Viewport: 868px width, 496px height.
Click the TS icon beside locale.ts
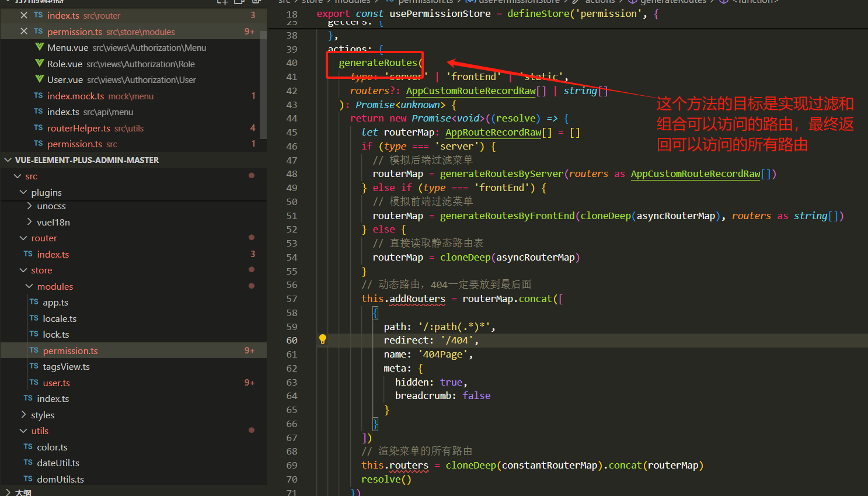34,318
